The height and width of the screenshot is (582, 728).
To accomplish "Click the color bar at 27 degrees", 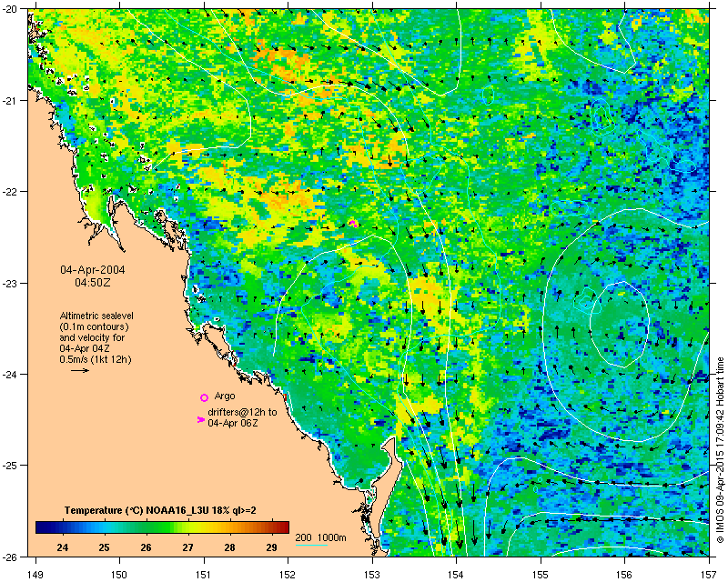I will [x=187, y=527].
